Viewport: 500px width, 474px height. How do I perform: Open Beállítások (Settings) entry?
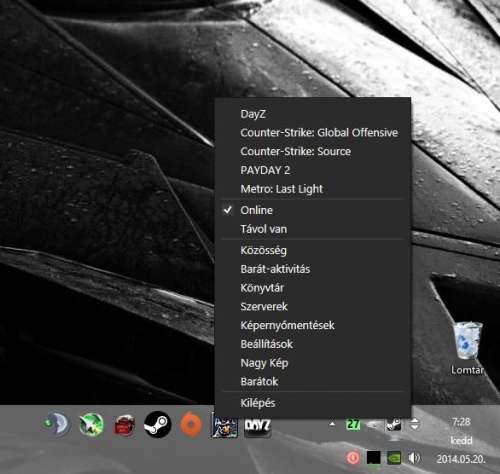[312, 344]
